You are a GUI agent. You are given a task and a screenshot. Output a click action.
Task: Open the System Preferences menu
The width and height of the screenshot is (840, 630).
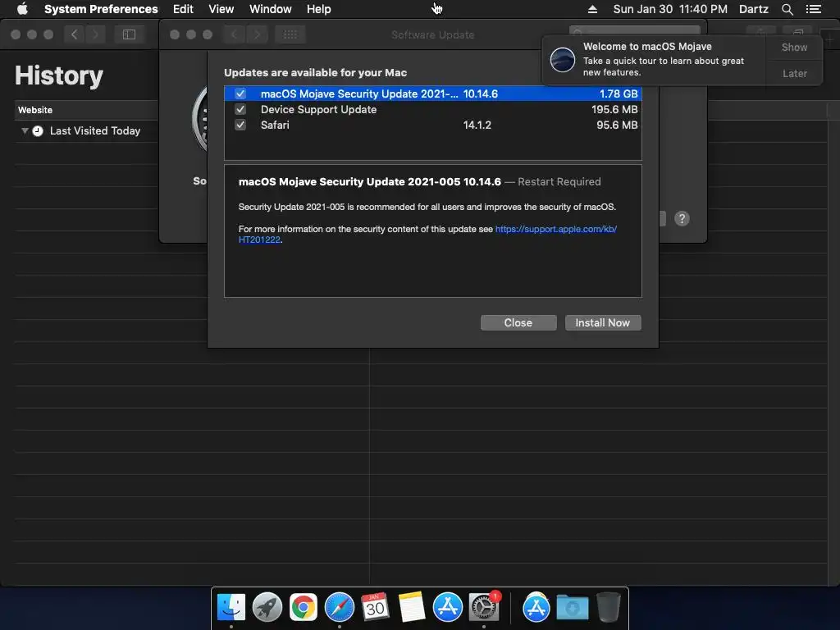pos(101,9)
